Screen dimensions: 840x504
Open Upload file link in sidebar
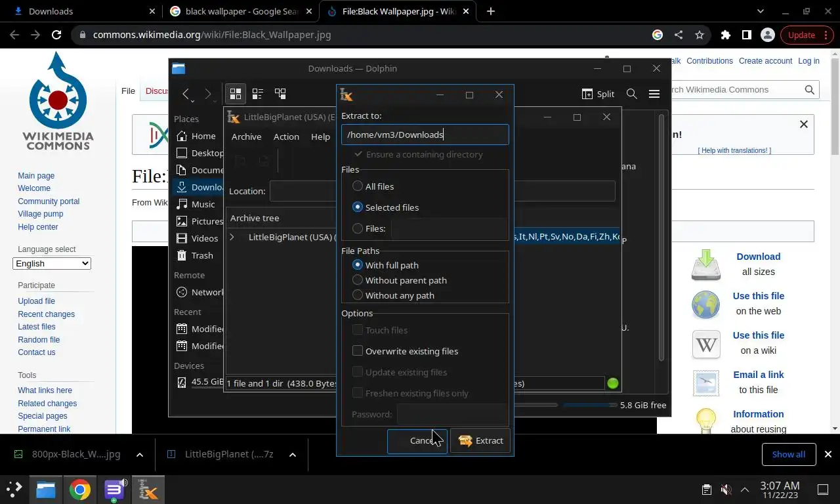pyautogui.click(x=36, y=301)
